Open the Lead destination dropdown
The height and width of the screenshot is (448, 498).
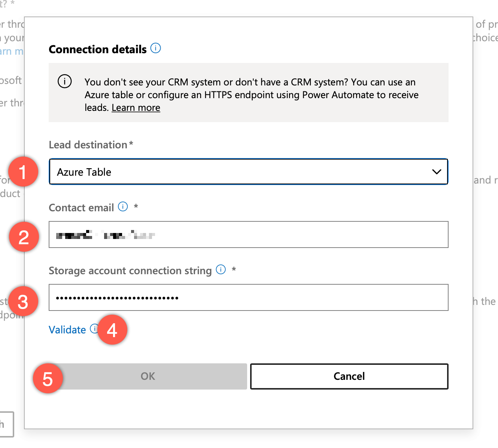click(x=249, y=172)
